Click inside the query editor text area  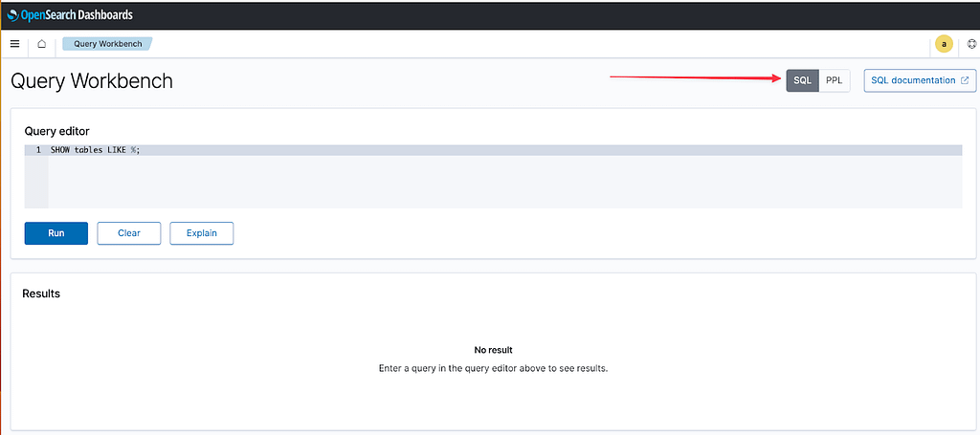[x=505, y=177]
